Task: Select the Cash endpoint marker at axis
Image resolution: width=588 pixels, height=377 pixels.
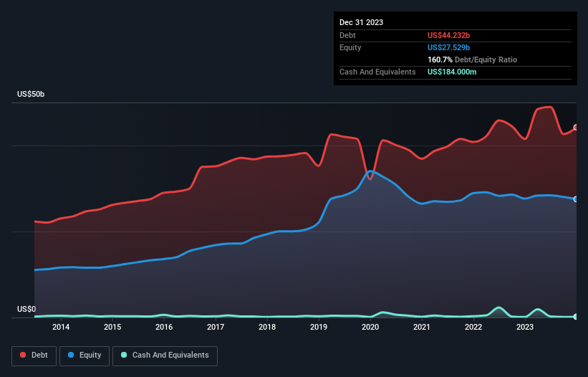Action: [576, 317]
